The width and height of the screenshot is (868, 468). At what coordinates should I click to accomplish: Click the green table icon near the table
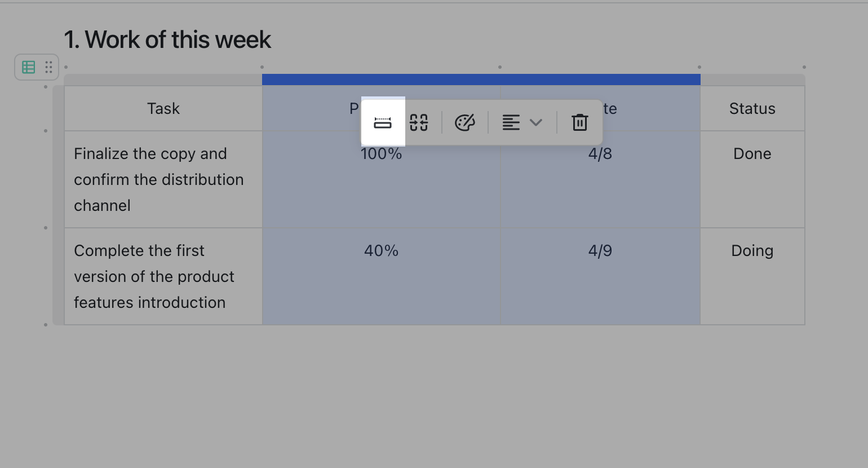pyautogui.click(x=28, y=67)
